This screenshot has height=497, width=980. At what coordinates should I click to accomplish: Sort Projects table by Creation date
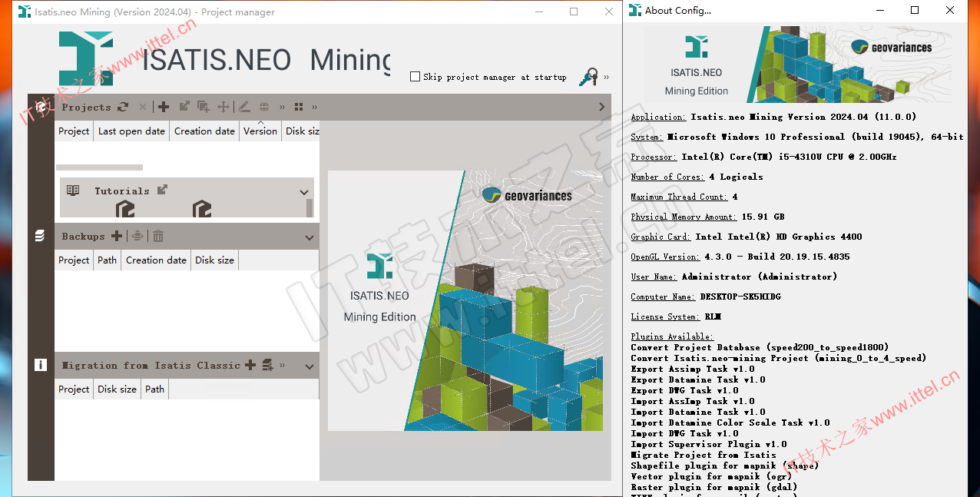click(x=204, y=131)
